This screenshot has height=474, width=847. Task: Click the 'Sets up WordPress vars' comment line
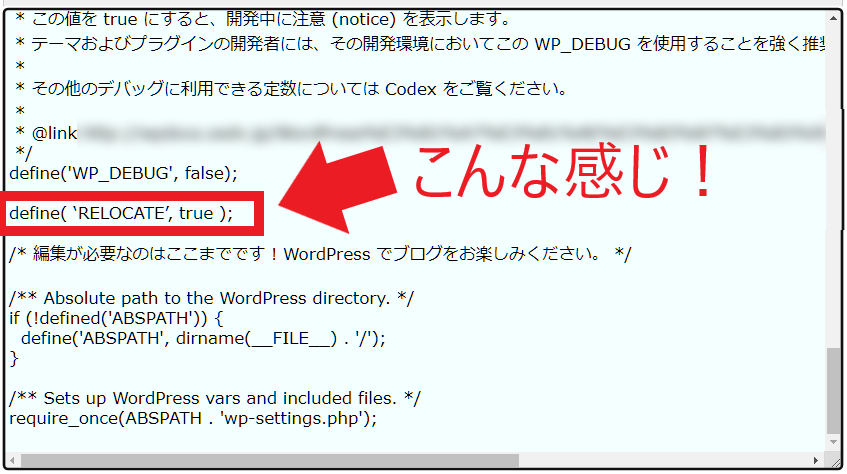[215, 398]
